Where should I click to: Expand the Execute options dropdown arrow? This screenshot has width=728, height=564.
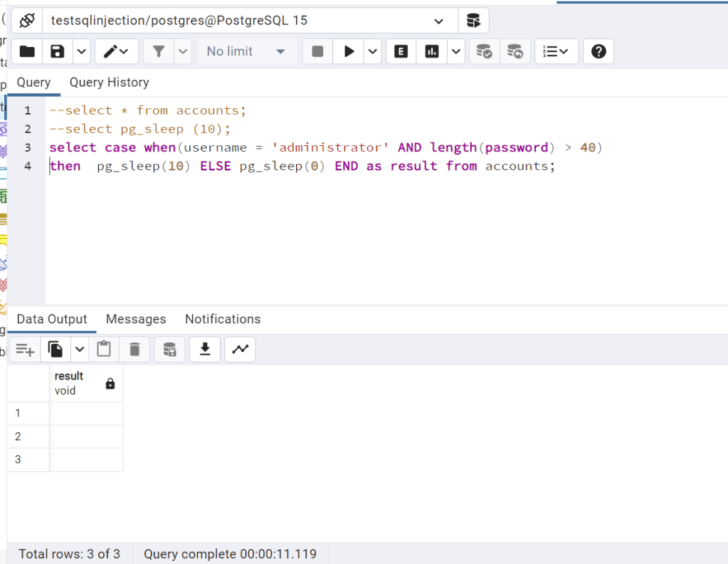[x=374, y=51]
